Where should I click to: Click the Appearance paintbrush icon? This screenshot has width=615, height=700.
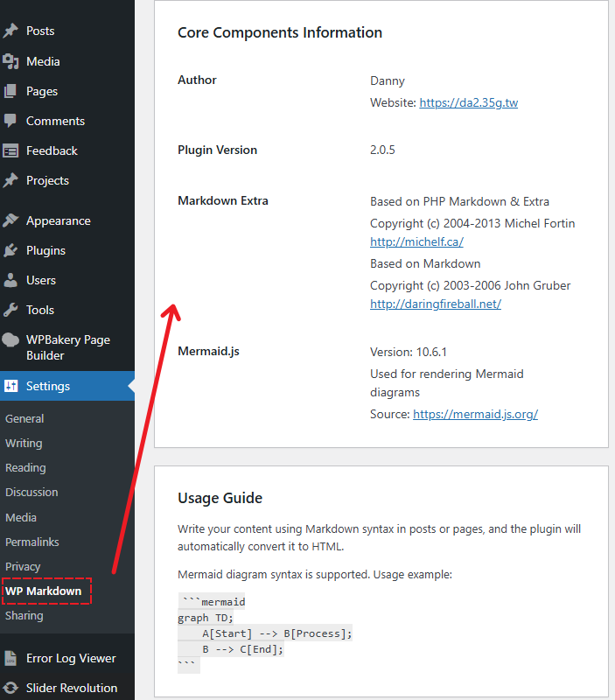[x=10, y=220]
